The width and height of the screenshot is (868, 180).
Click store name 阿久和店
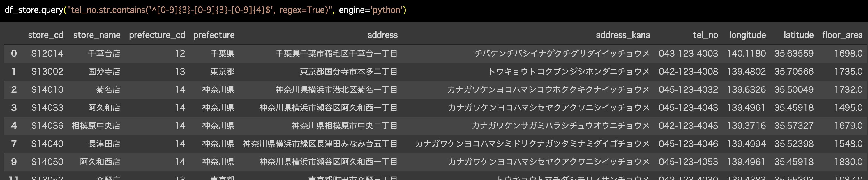pyautogui.click(x=104, y=107)
